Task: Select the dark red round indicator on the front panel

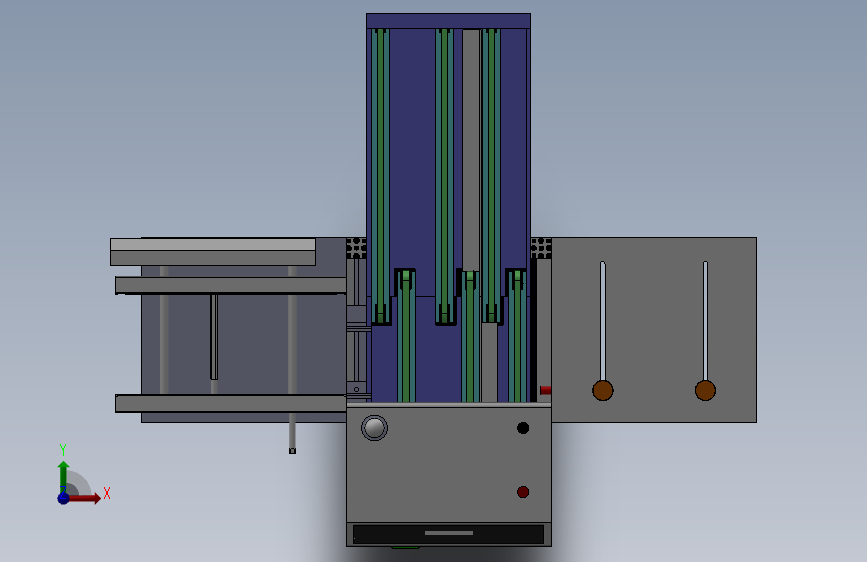Action: [x=523, y=492]
